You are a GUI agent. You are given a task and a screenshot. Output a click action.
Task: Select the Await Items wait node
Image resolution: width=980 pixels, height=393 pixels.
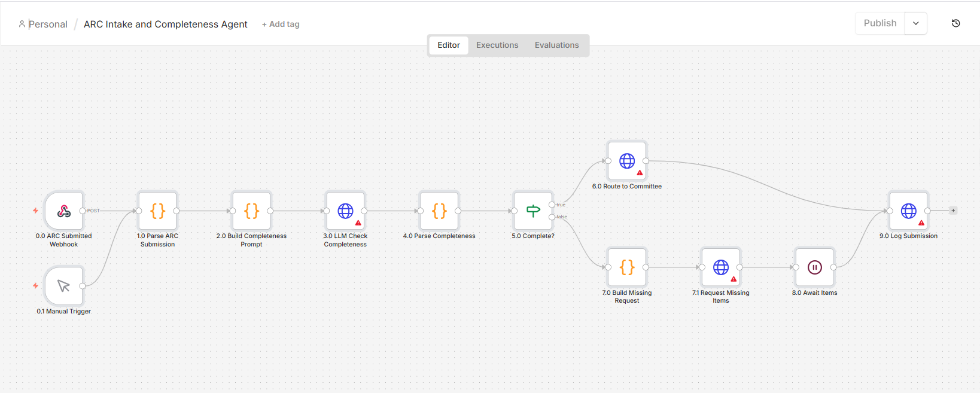point(815,267)
